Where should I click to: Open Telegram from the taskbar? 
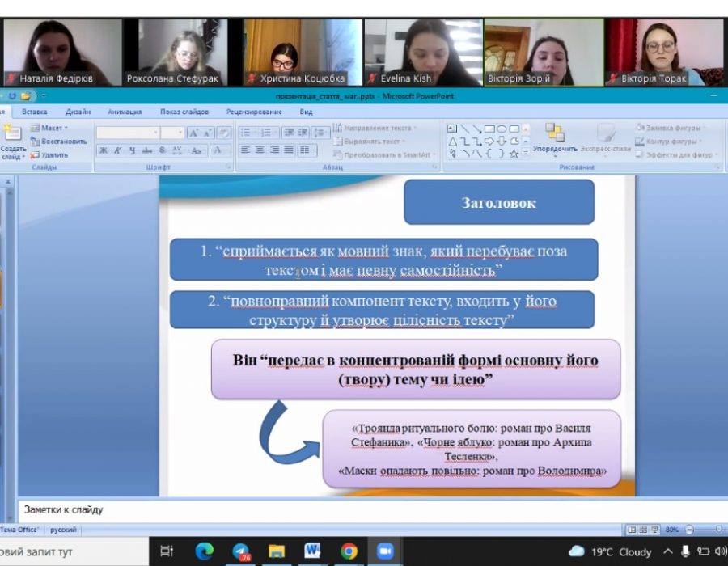[241, 551]
